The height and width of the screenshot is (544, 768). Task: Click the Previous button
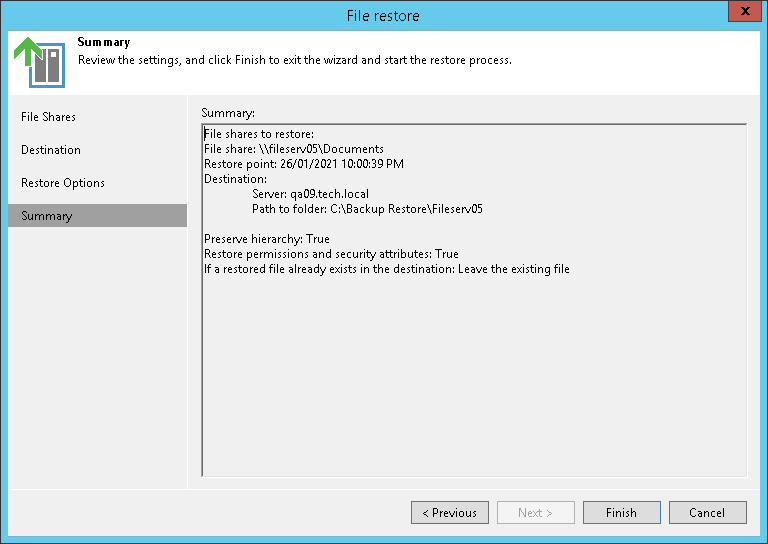point(450,513)
